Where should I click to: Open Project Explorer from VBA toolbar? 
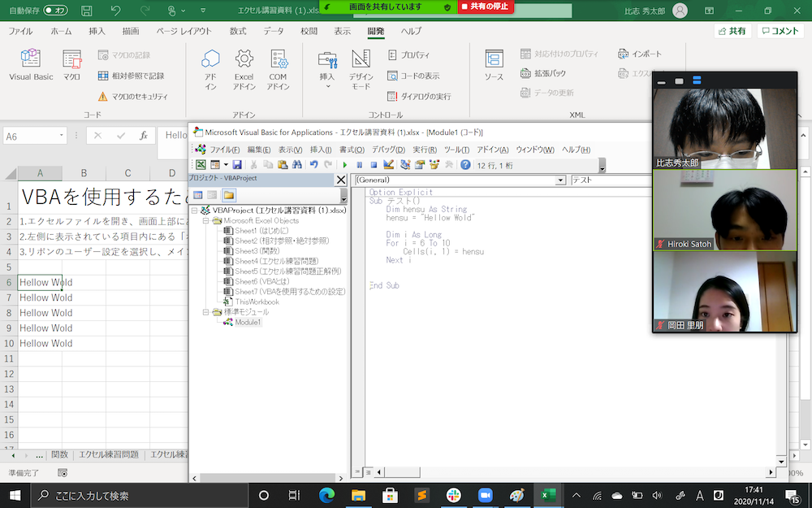[x=405, y=165]
